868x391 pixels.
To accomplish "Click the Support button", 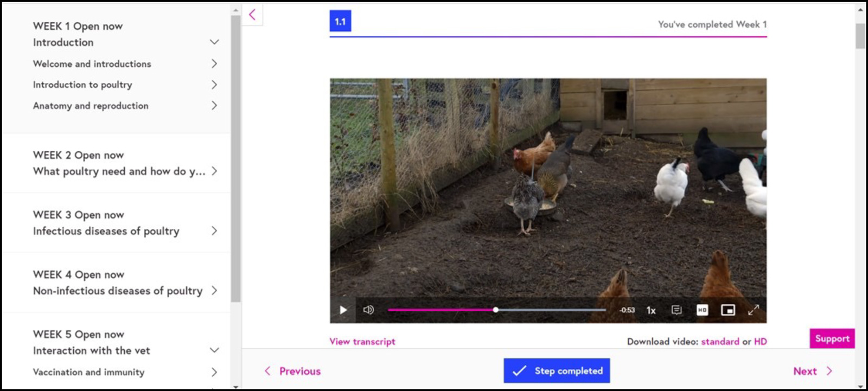I will pos(832,338).
